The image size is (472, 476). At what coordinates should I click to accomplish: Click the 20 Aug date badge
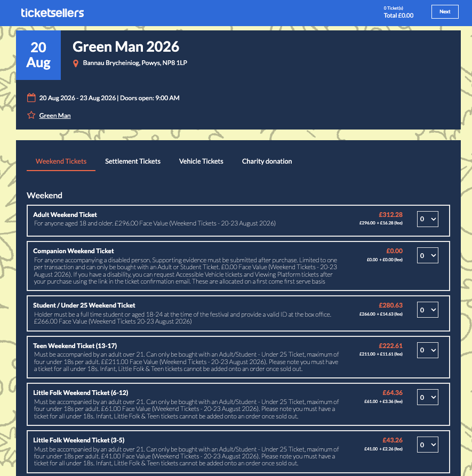click(38, 55)
